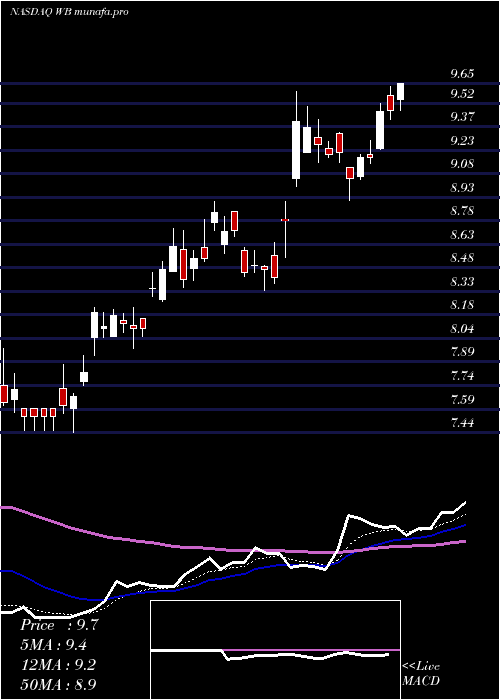Select the 9.23 price axis label
The height and width of the screenshot is (700, 500).
click(462, 141)
